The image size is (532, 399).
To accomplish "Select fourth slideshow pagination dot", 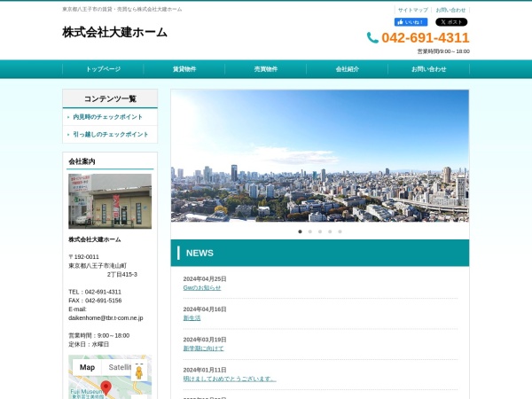I will (330, 231).
